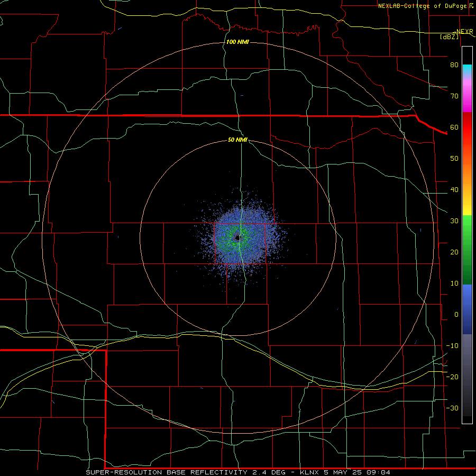This screenshot has height=476, width=476.
Task: Click the 70 value on the dBZ scale
Action: (454, 96)
